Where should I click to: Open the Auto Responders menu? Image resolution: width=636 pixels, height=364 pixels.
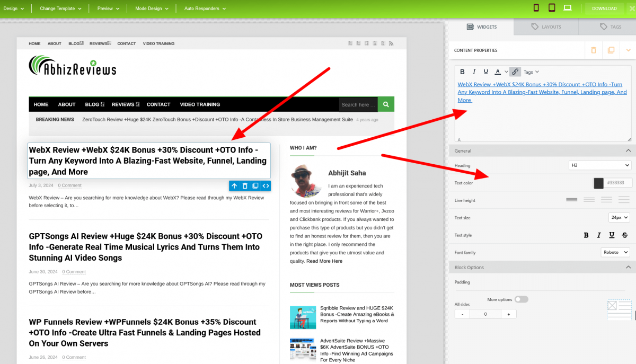tap(205, 8)
